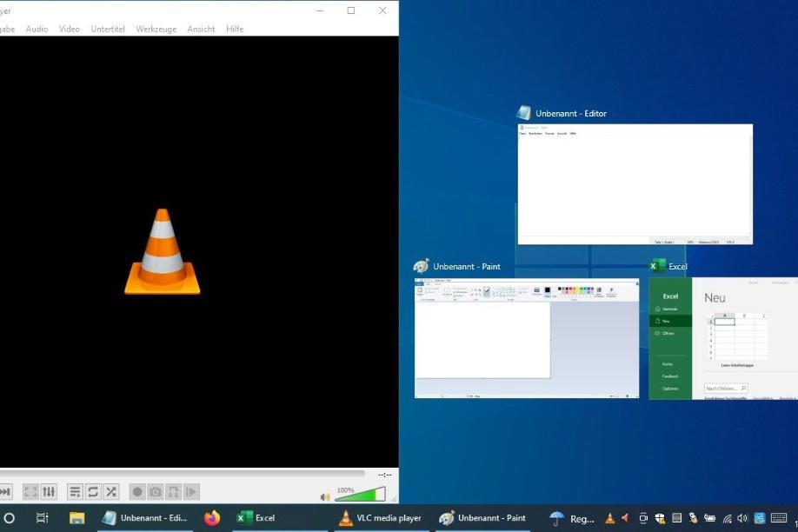Viewport: 798px width, 532px height.
Task: Click the VLC elapsed time display
Action: (385, 475)
